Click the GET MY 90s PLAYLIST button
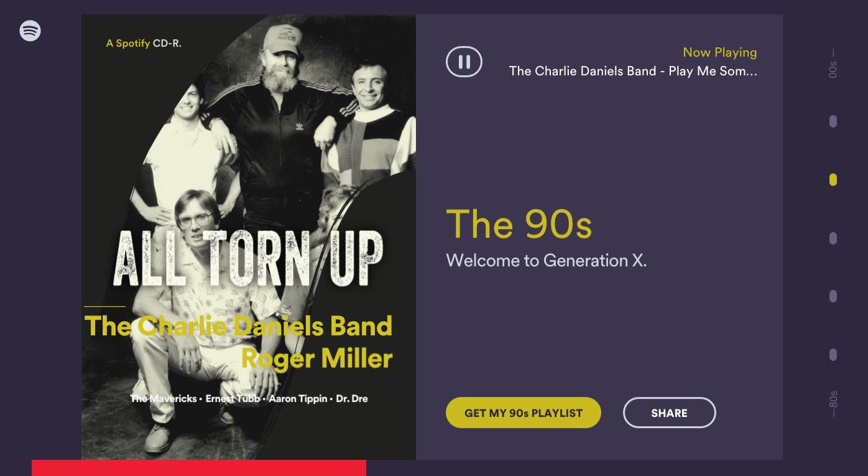Image resolution: width=868 pixels, height=476 pixels. point(523,413)
